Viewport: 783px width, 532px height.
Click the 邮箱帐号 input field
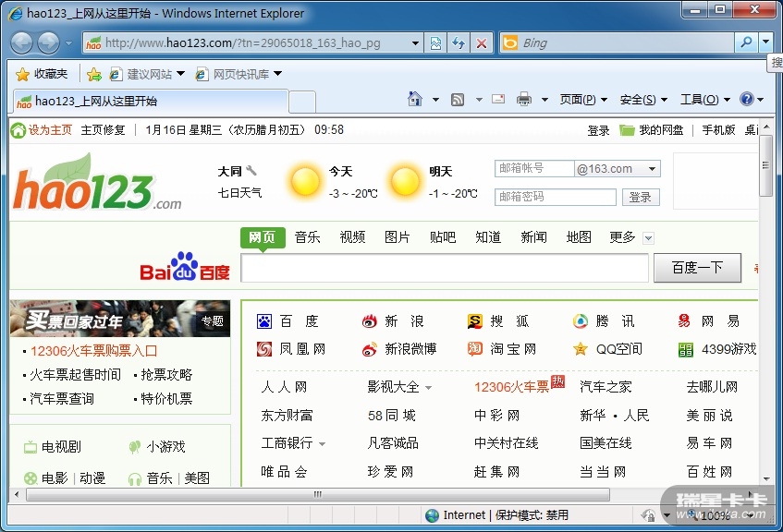coord(534,169)
